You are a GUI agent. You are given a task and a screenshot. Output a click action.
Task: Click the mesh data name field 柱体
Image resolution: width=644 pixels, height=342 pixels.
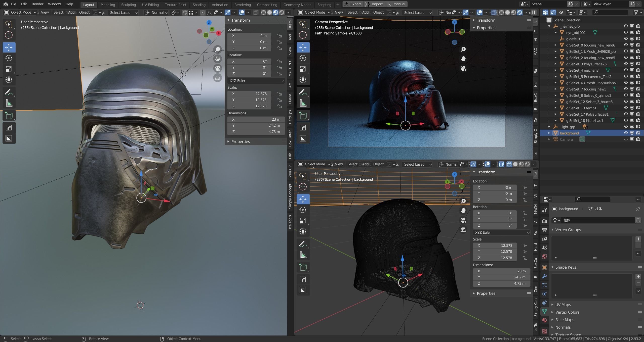pos(598,220)
